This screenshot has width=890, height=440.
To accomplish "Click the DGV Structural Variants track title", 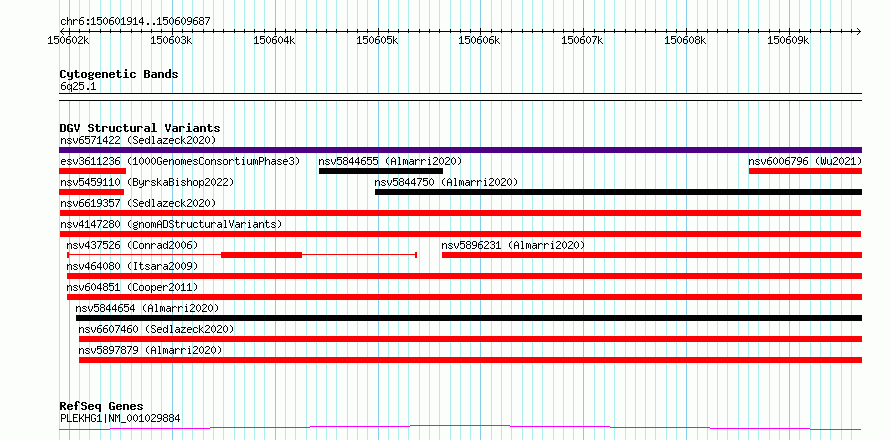I will [140, 128].
